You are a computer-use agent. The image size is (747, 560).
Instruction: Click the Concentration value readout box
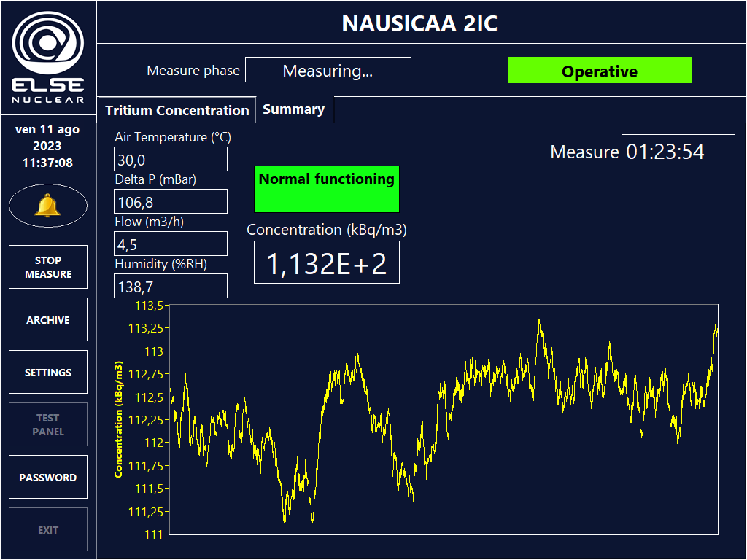(326, 263)
